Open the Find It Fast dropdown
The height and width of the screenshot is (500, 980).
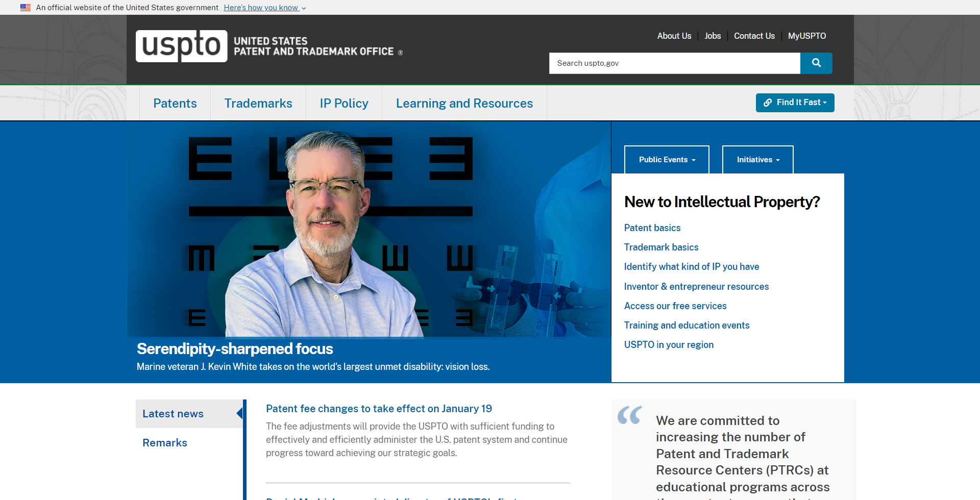click(x=795, y=103)
